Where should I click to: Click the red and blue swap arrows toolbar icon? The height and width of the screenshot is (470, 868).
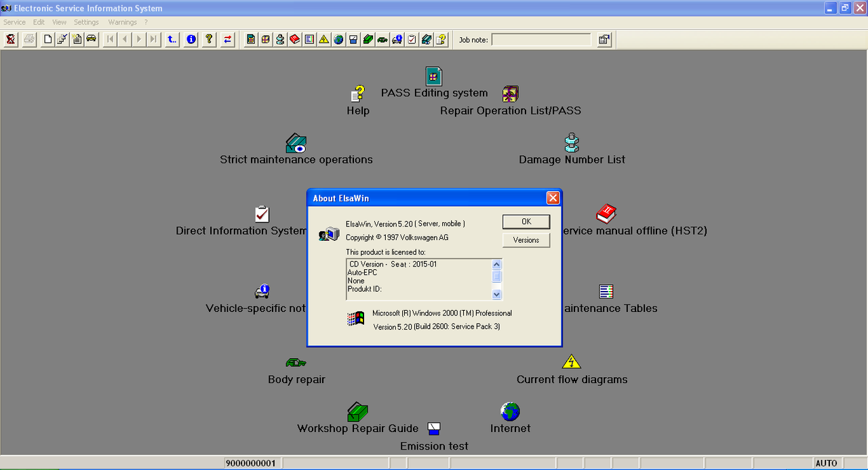[x=228, y=39]
